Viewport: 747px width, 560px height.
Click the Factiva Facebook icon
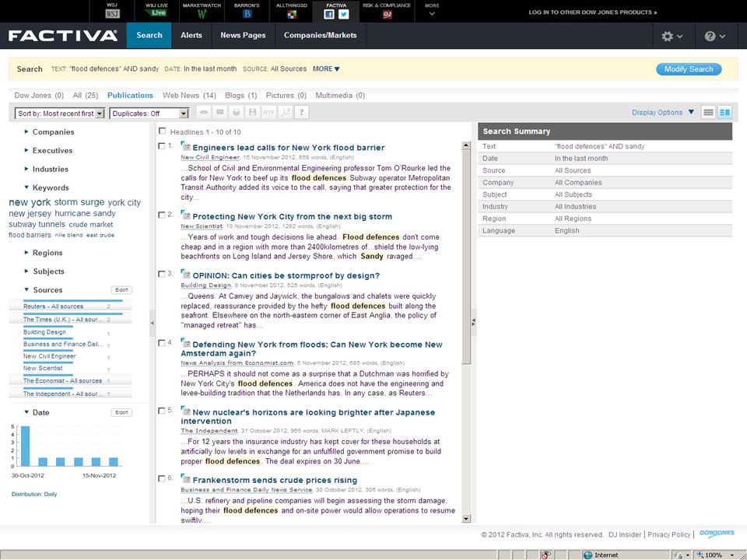tap(329, 14)
